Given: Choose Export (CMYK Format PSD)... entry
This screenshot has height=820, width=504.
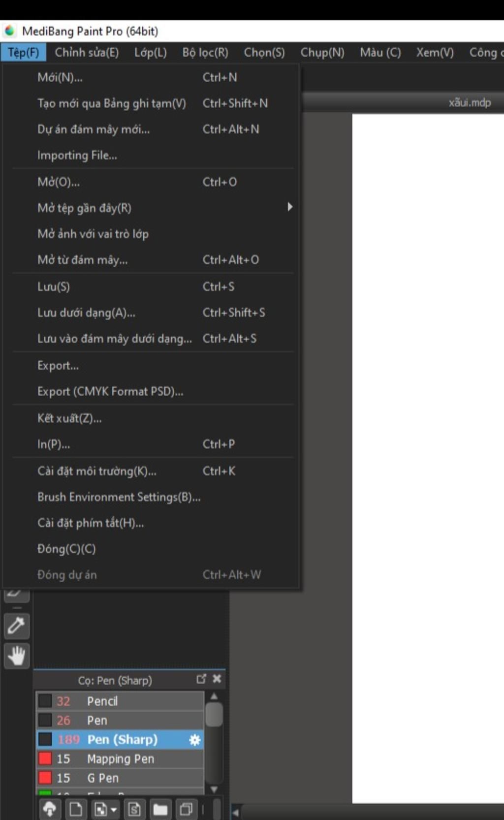Looking at the screenshot, I should (x=110, y=392).
